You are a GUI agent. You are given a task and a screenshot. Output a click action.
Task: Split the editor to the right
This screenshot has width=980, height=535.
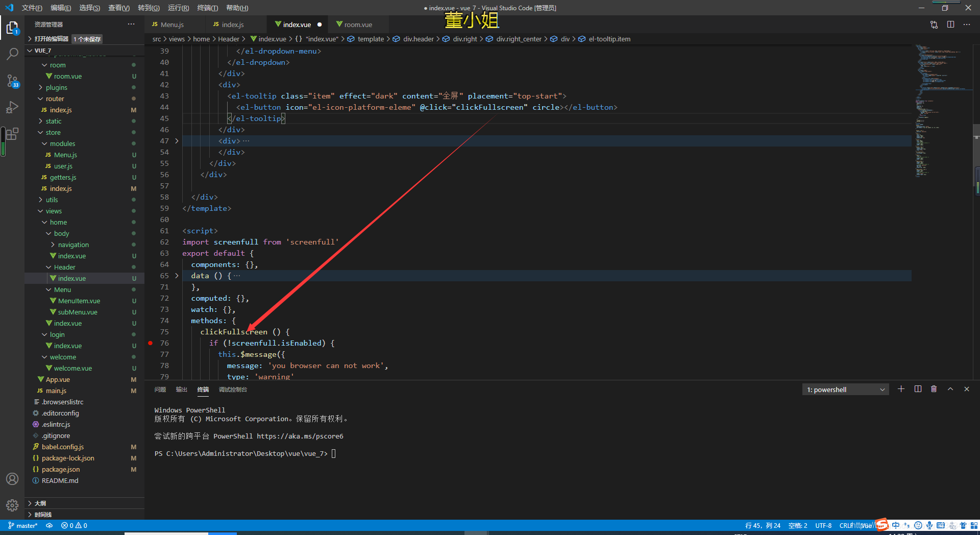click(x=950, y=25)
